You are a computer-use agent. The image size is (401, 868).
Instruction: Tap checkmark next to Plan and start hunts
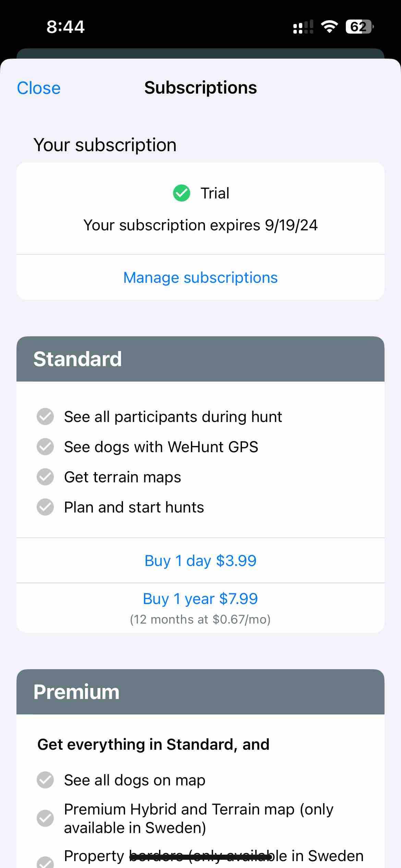point(45,507)
